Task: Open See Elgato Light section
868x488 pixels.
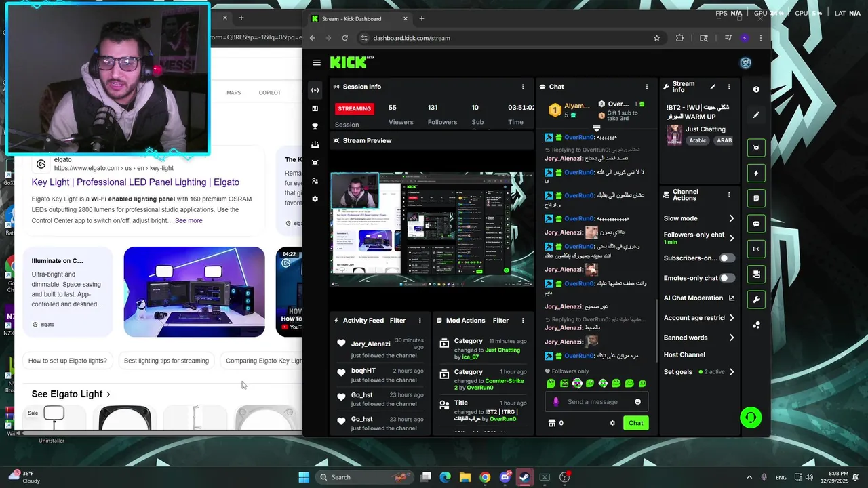Action: point(71,394)
